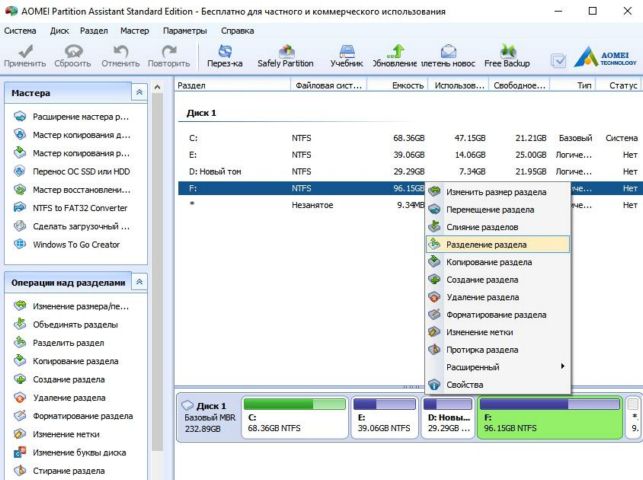Image resolution: width=643 pixels, height=480 pixels.
Task: Click the checklist icon next to AOMEI logo
Action: point(558,61)
